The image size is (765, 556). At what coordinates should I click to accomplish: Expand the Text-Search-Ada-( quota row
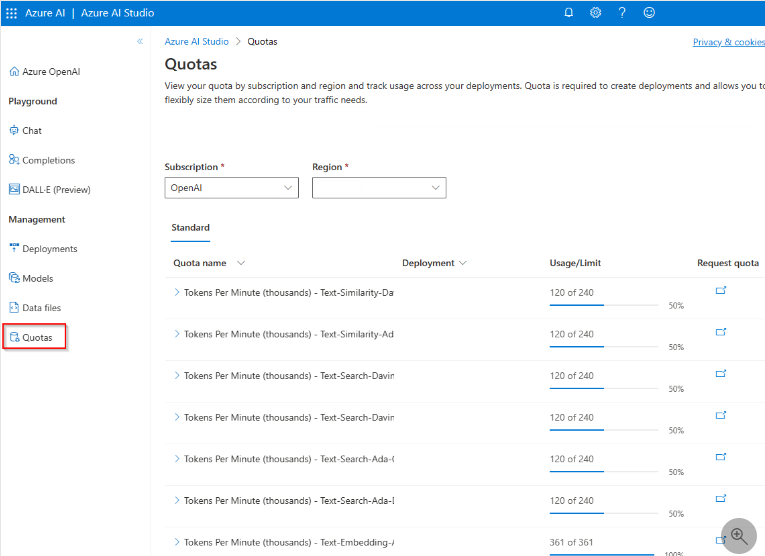click(177, 458)
